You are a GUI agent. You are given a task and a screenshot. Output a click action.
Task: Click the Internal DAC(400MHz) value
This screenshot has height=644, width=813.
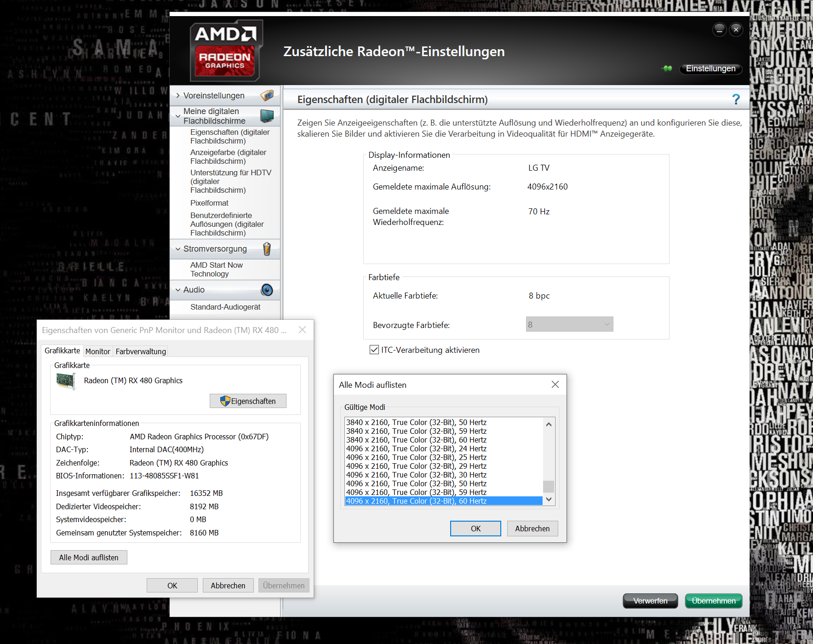click(x=166, y=449)
